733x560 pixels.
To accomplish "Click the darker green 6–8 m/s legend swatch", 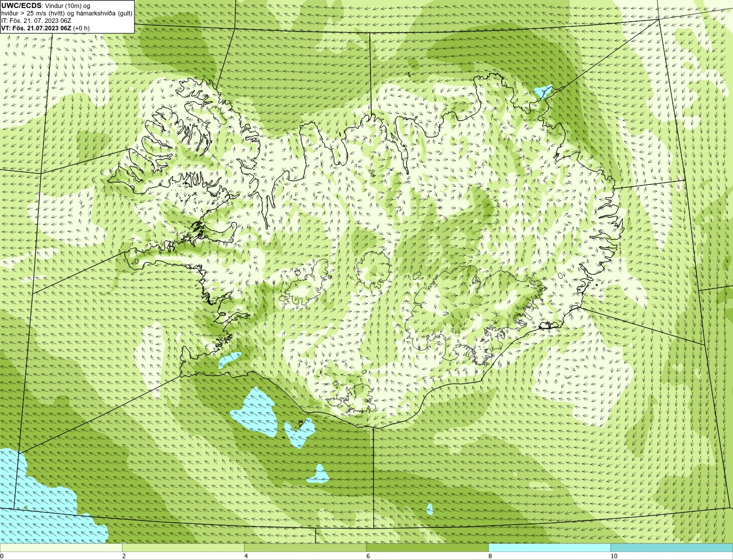I will (x=427, y=548).
